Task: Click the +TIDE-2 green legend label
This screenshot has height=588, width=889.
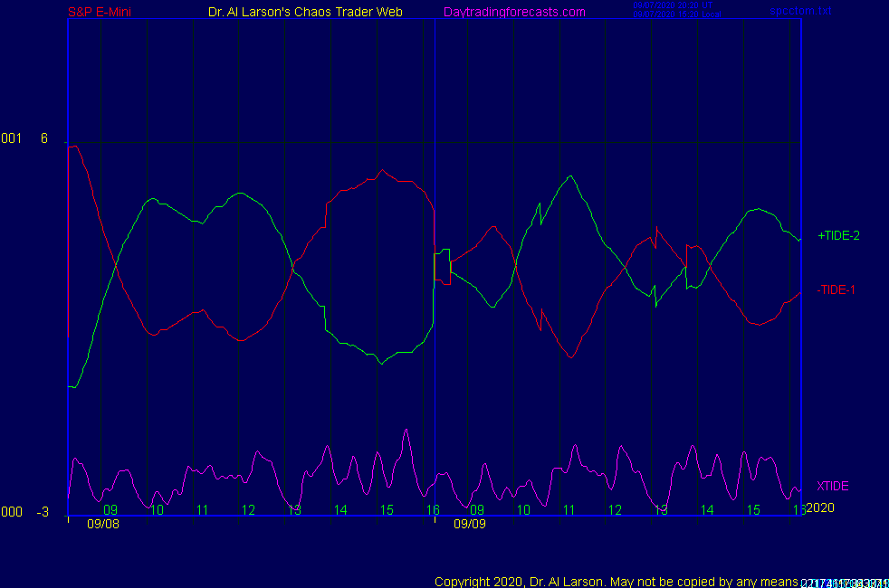Action: click(x=838, y=236)
